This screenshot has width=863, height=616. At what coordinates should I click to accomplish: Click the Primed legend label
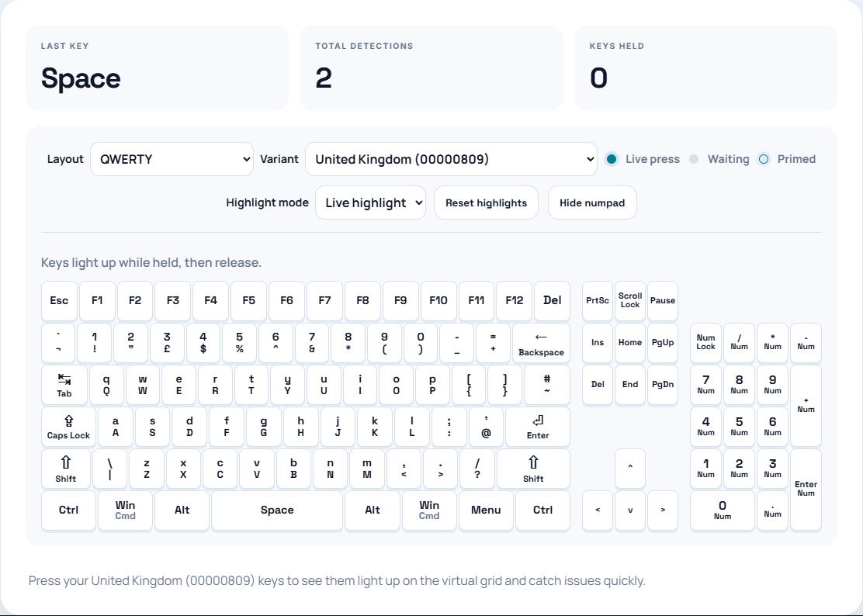click(x=796, y=159)
